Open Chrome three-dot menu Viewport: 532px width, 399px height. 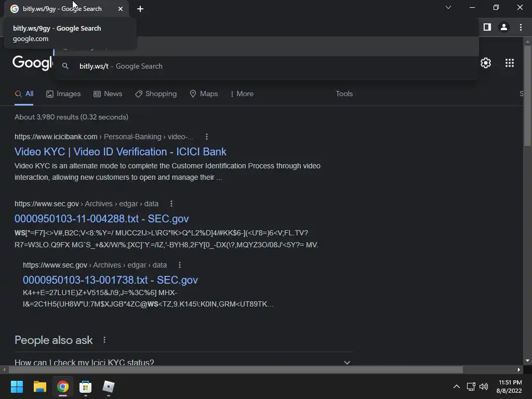tap(521, 27)
